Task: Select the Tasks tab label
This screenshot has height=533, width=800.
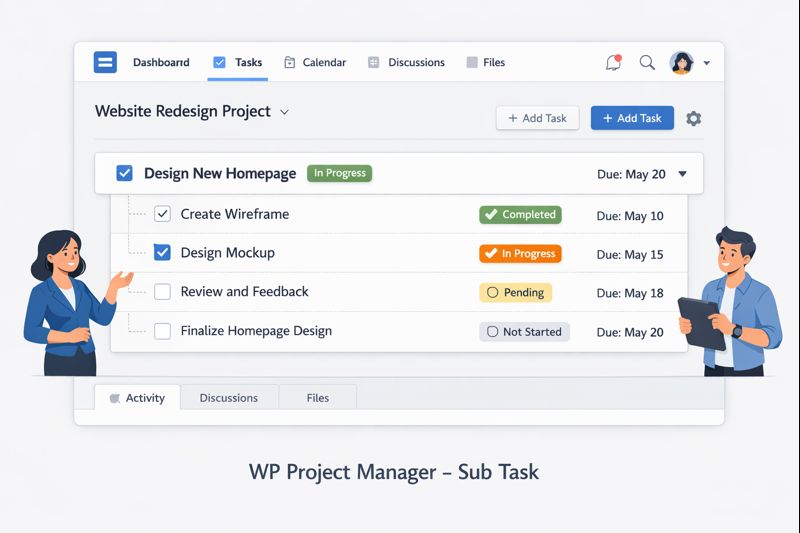Action: tap(248, 62)
